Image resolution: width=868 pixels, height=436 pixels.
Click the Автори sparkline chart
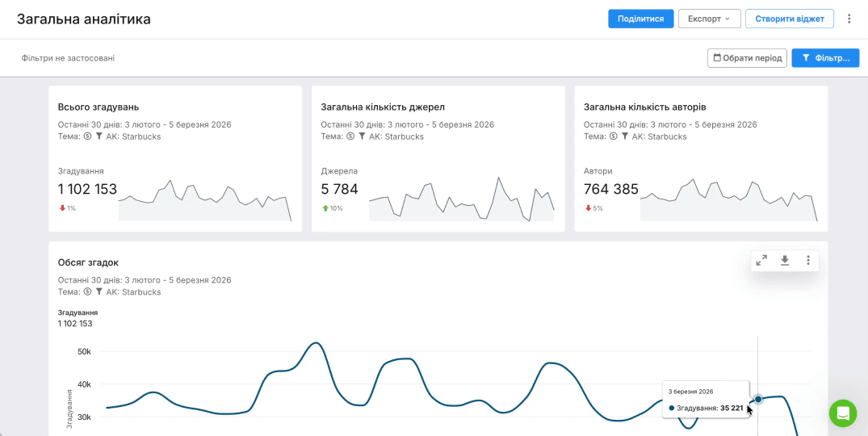[x=728, y=201]
